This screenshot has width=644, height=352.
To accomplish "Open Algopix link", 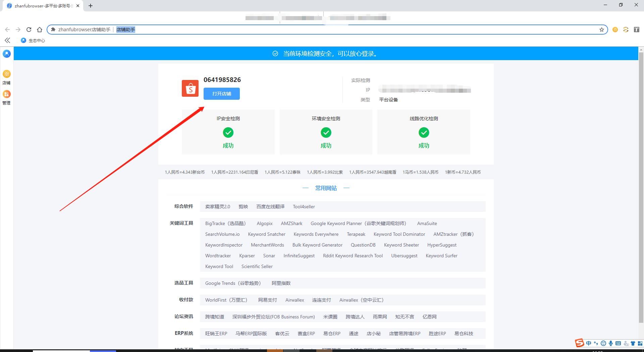I will [x=265, y=223].
